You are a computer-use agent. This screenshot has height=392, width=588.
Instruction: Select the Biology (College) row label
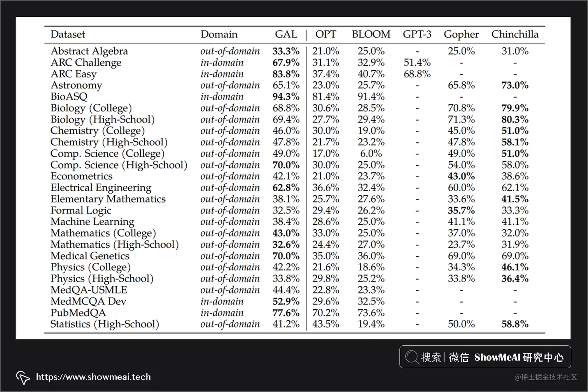click(91, 108)
